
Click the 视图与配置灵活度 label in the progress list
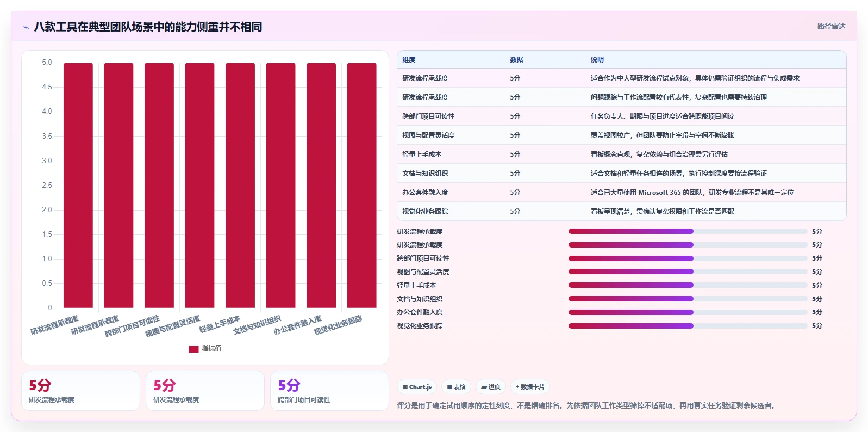coord(423,272)
